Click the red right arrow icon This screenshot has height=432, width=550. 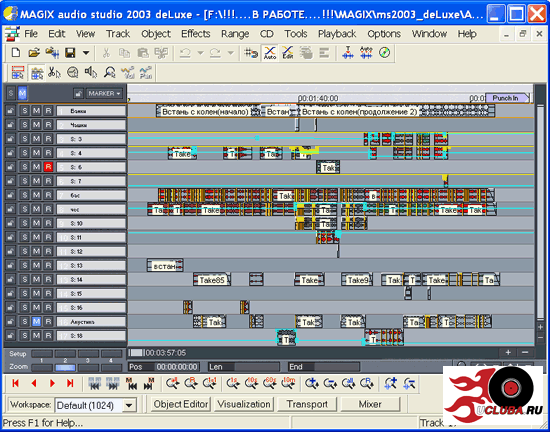click(x=52, y=383)
